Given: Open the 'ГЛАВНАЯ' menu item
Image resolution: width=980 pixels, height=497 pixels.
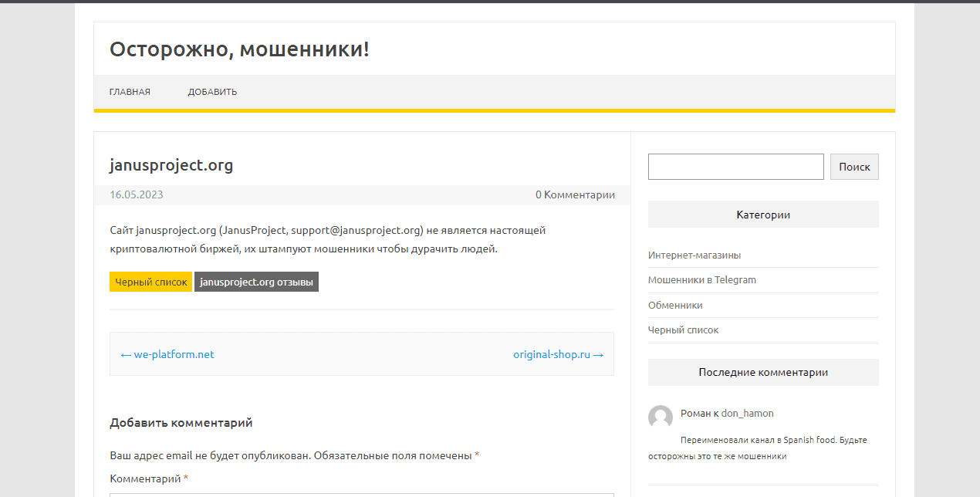Looking at the screenshot, I should [x=130, y=91].
